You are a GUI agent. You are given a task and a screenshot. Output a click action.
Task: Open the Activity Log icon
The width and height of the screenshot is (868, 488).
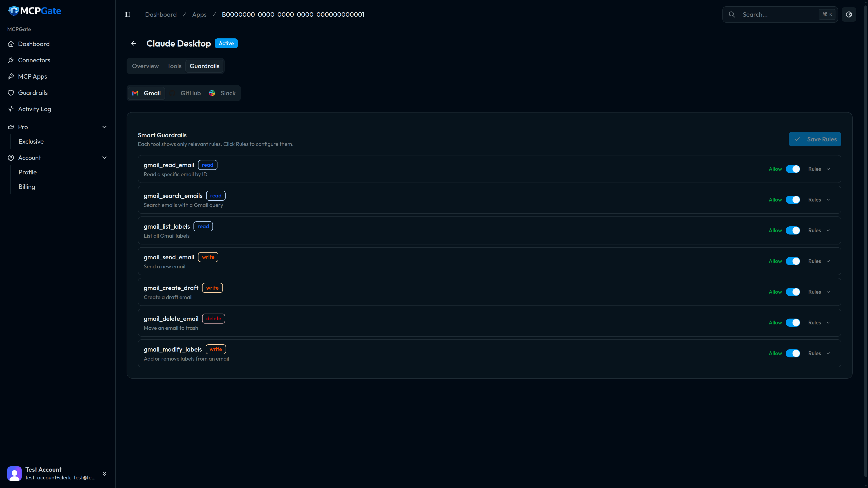coord(11,109)
